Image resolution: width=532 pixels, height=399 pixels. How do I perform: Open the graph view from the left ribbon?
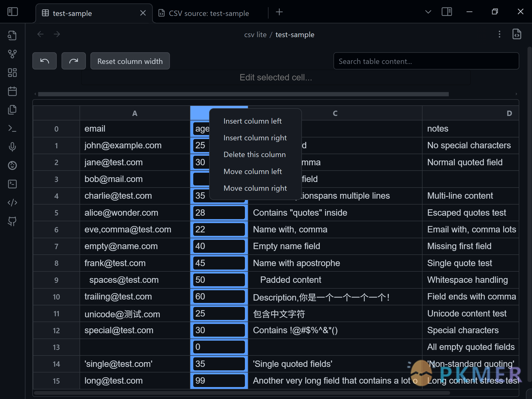tap(12, 54)
